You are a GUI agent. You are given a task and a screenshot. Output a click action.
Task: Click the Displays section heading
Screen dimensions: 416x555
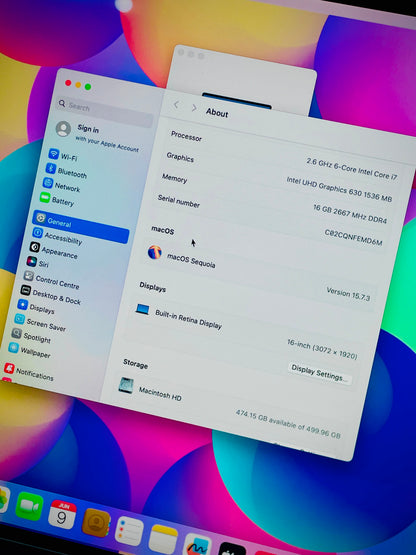point(153,287)
